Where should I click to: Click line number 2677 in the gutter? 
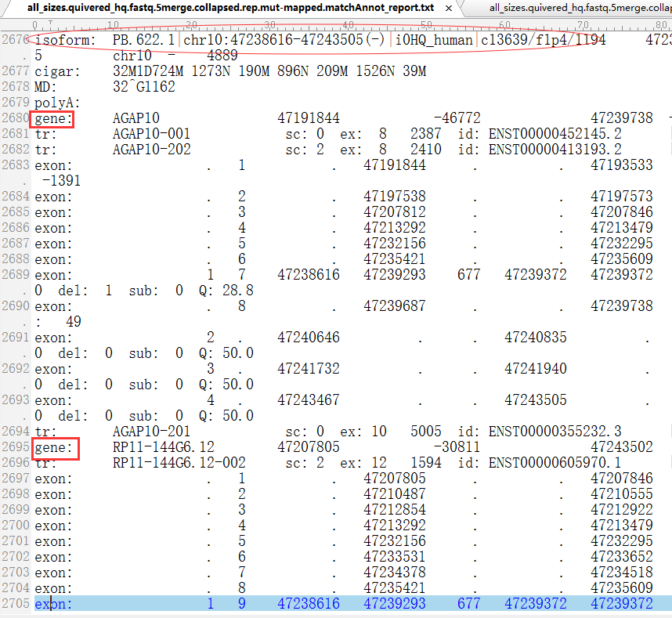16,70
